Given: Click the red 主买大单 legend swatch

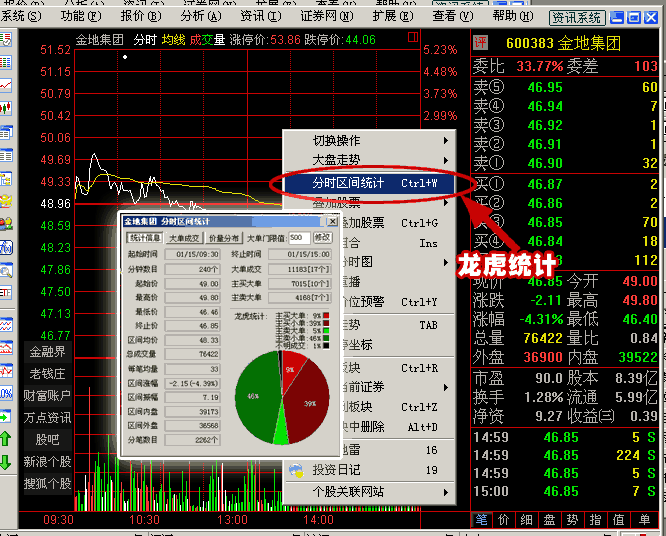Looking at the screenshot, I should [x=326, y=316].
